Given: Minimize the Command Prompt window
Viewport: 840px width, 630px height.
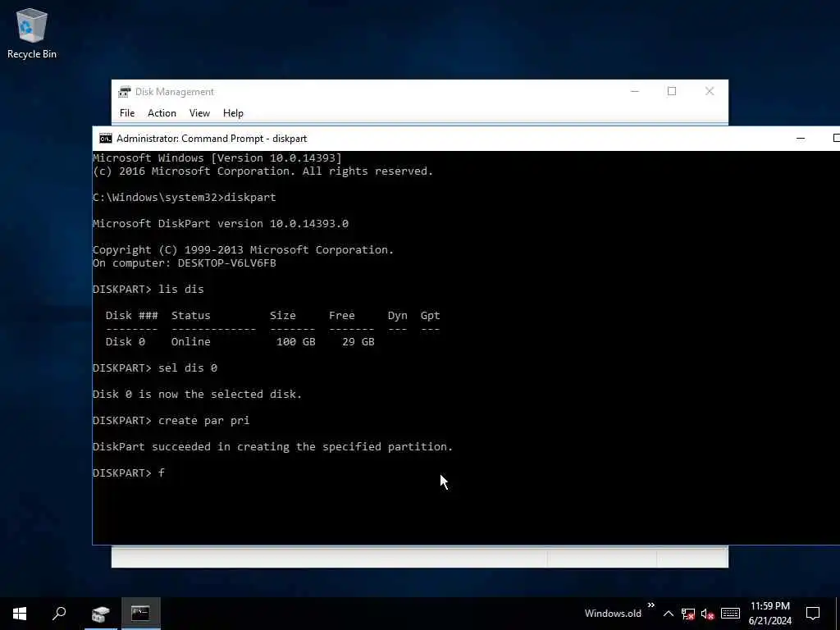Looking at the screenshot, I should 801,138.
